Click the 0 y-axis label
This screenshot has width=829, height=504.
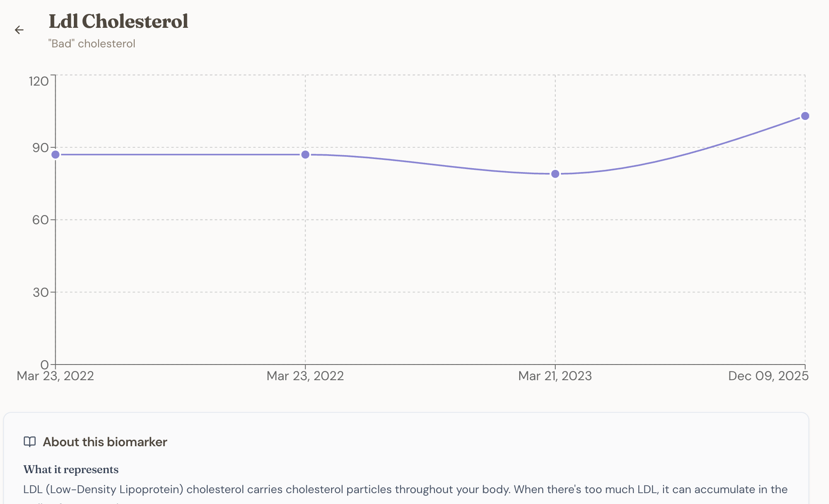(x=44, y=365)
